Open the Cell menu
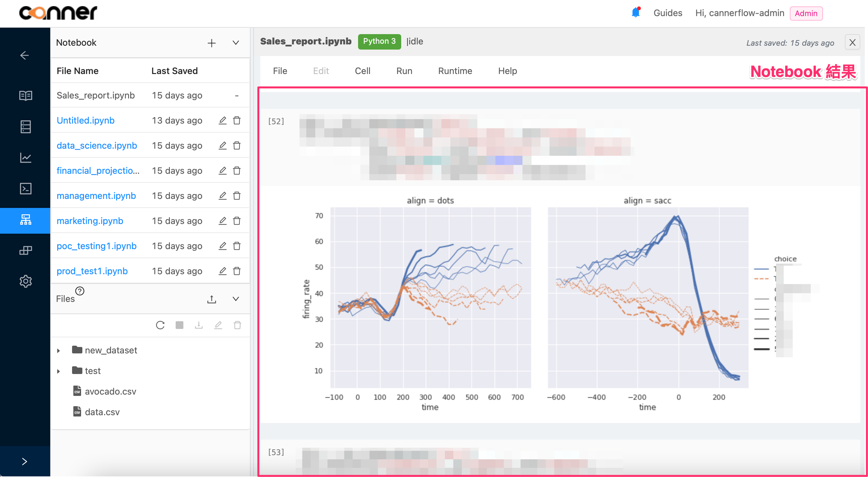The height and width of the screenshot is (477, 868). (x=362, y=71)
